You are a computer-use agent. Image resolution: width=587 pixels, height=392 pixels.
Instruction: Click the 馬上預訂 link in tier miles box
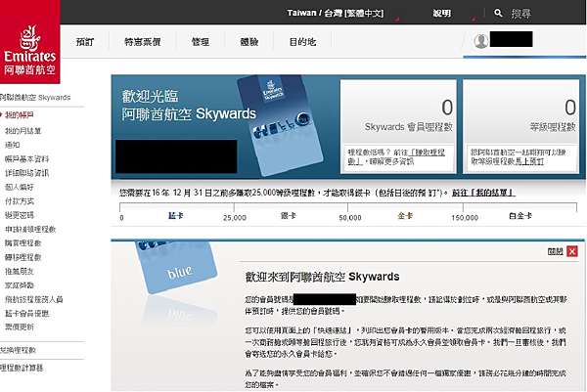[529, 161]
